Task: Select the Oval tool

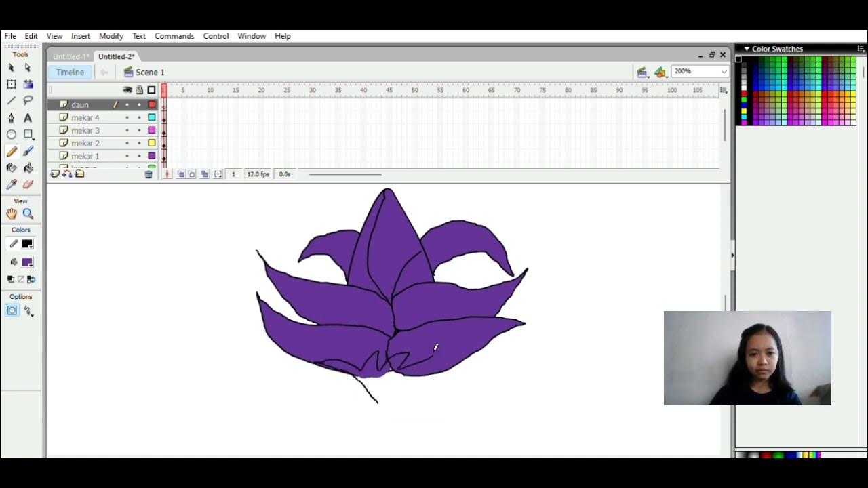Action: [x=12, y=134]
